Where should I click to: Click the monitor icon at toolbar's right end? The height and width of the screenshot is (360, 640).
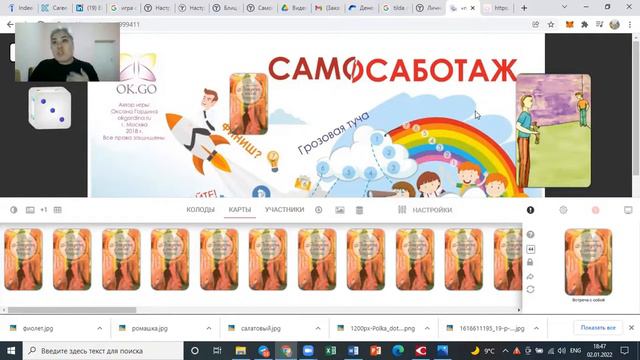click(628, 210)
